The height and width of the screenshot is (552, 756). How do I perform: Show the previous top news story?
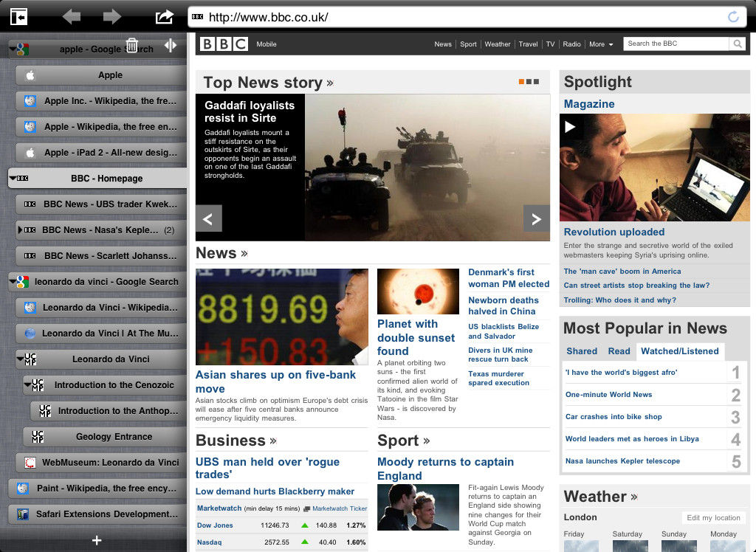[209, 219]
